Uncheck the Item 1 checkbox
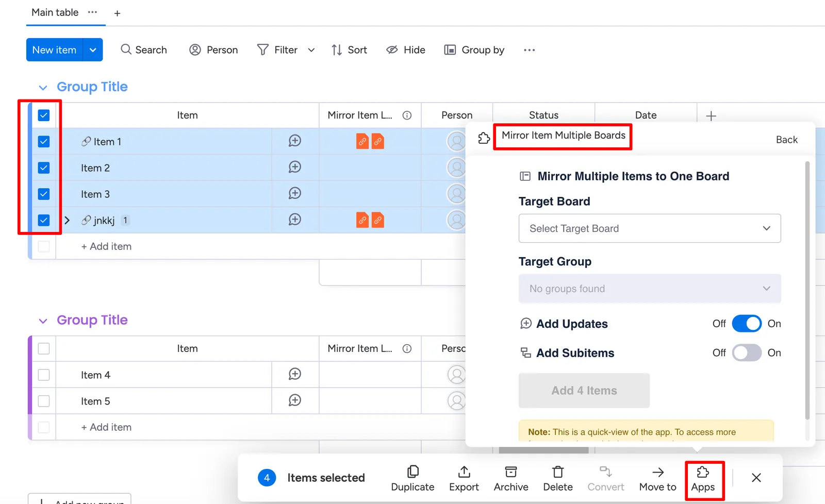Screen dimensions: 825x504 44,142
